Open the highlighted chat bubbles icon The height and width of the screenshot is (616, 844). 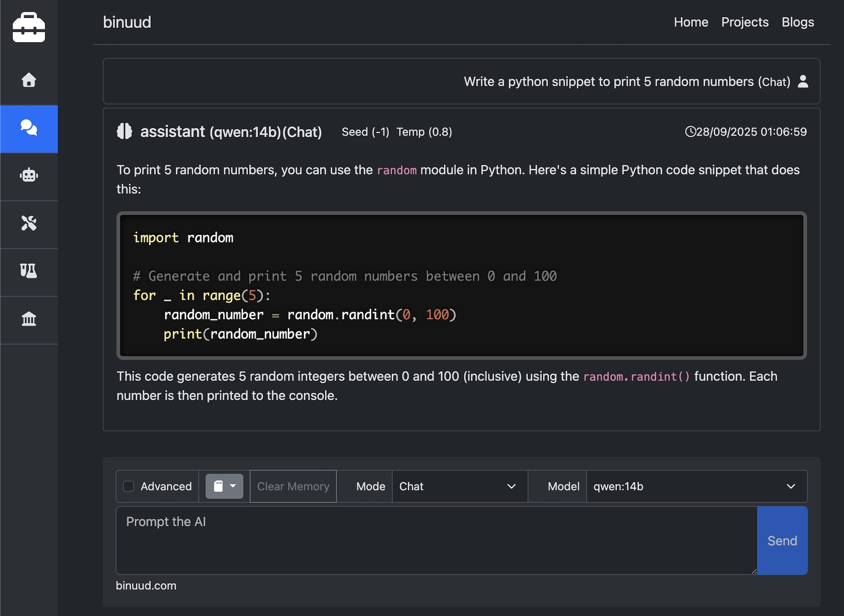29,129
